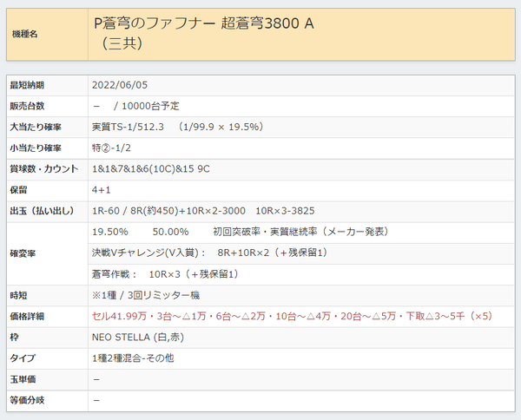
Task: Click the payout value starting 1R-60 / 8R
Action: coord(203,211)
